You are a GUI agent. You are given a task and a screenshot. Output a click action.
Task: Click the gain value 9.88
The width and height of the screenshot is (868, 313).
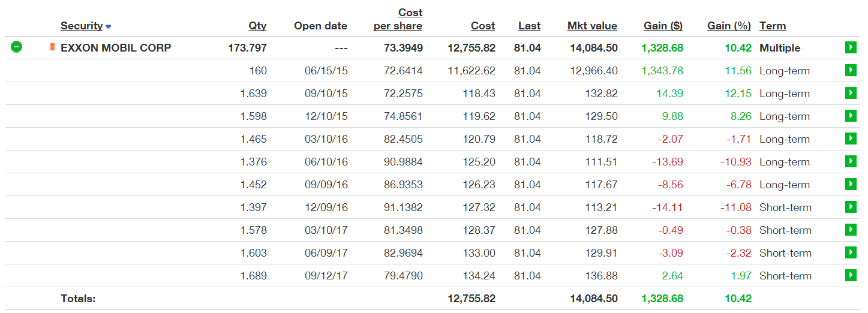point(672,116)
